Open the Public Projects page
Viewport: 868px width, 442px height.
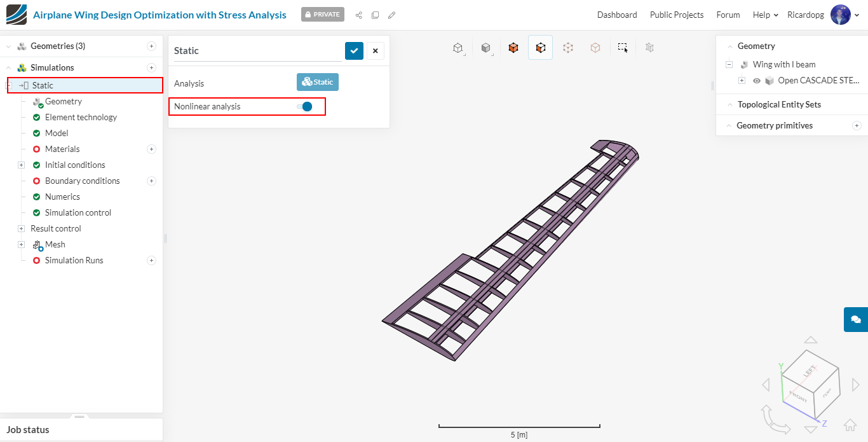tap(676, 15)
